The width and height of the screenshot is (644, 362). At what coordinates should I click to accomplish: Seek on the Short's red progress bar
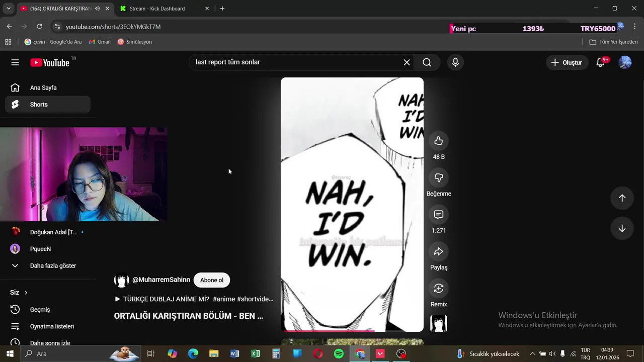point(352,330)
